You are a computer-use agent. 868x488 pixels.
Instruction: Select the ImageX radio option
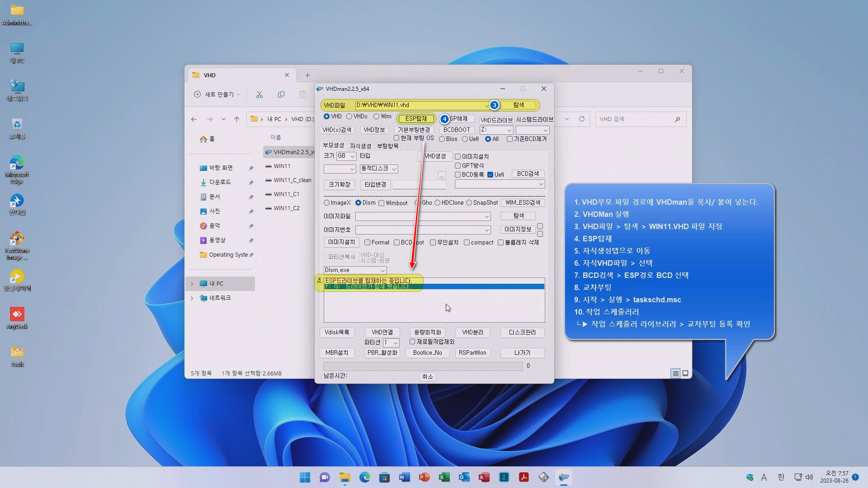click(x=327, y=203)
